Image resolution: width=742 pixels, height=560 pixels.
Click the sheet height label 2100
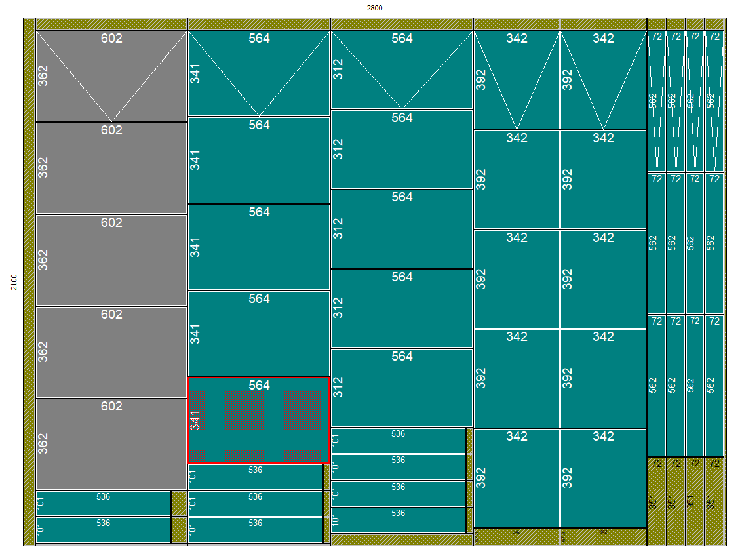click(14, 282)
